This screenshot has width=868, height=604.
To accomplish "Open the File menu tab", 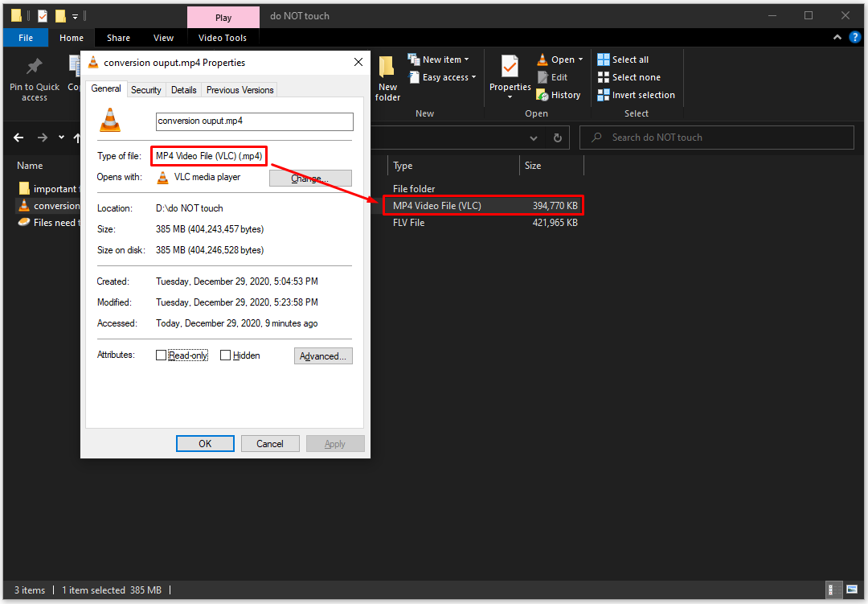I will (26, 38).
